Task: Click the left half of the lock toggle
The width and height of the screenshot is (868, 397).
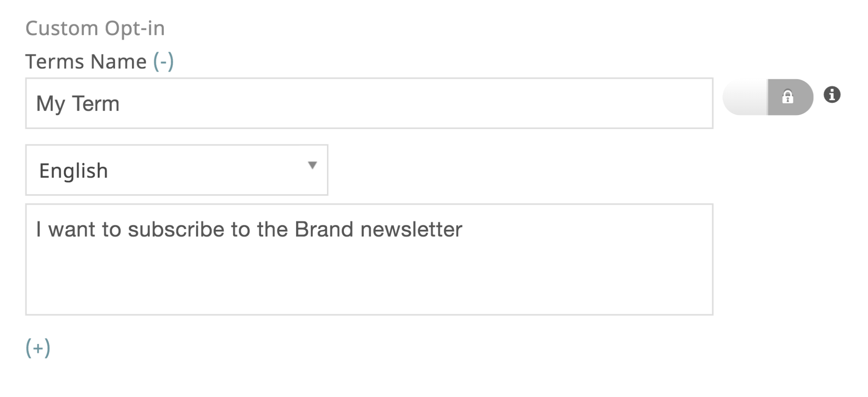Action: (x=745, y=97)
